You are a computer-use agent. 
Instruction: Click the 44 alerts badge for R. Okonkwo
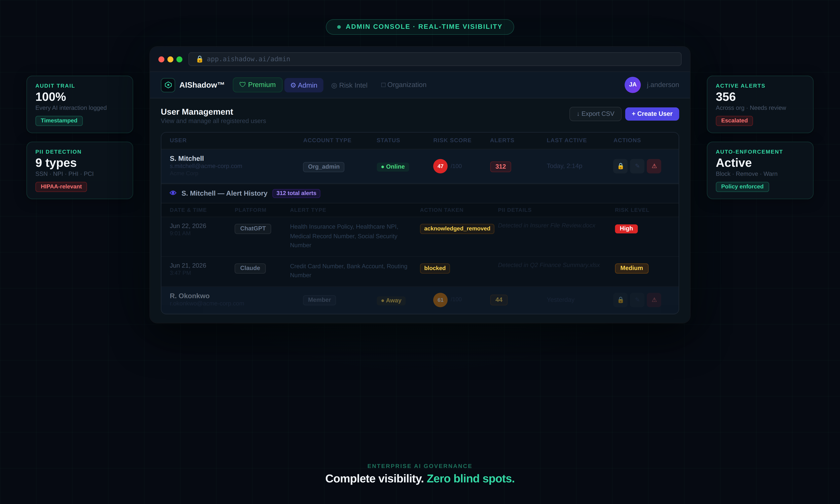(x=499, y=300)
